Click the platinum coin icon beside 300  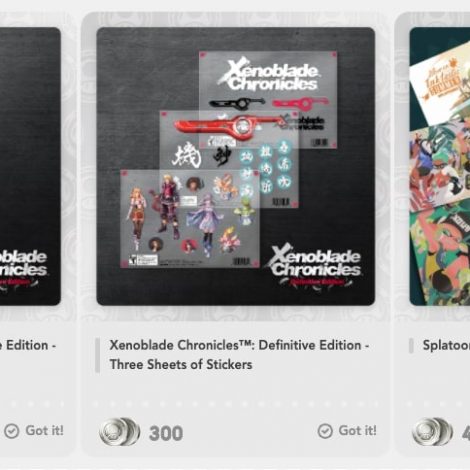(x=119, y=432)
